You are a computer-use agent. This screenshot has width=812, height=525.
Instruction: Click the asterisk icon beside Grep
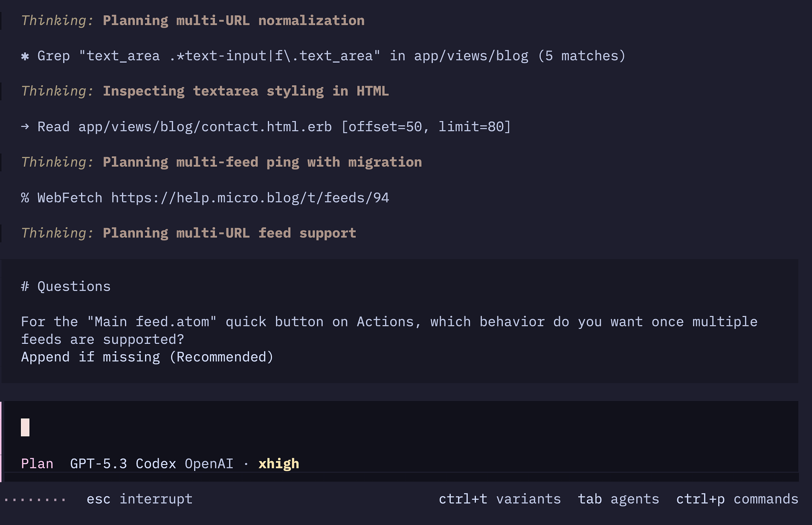(25, 56)
